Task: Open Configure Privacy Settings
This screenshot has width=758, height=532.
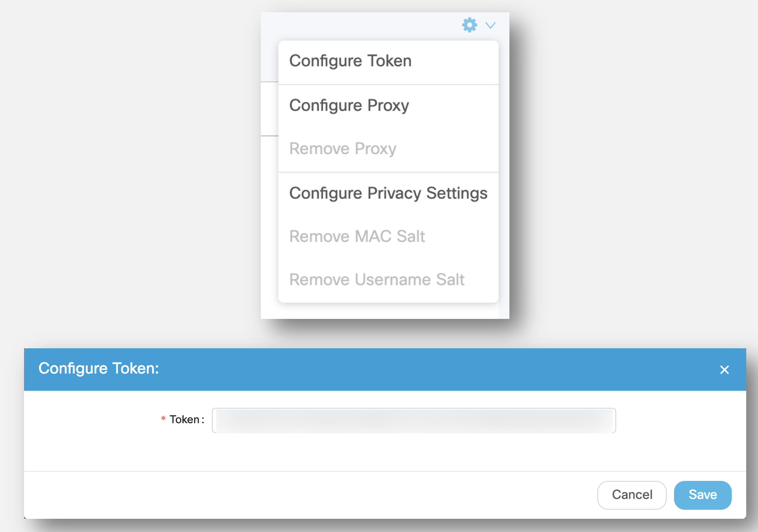Action: click(x=388, y=193)
